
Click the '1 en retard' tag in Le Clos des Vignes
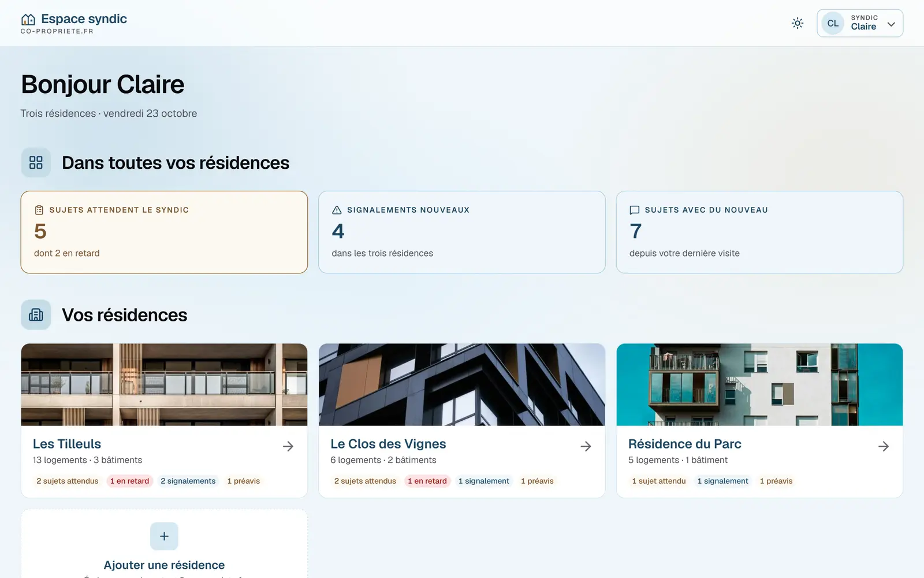tap(427, 481)
